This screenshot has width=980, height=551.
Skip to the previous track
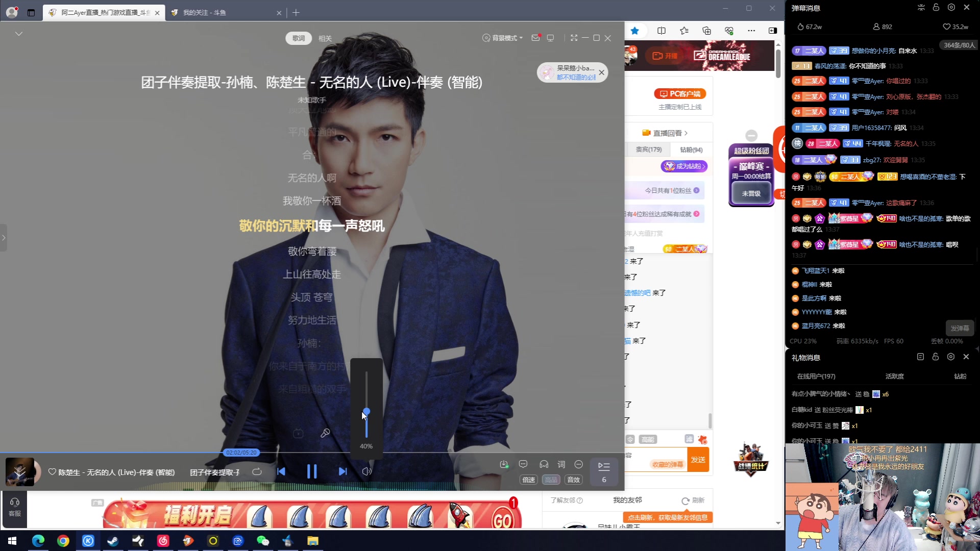pyautogui.click(x=281, y=471)
